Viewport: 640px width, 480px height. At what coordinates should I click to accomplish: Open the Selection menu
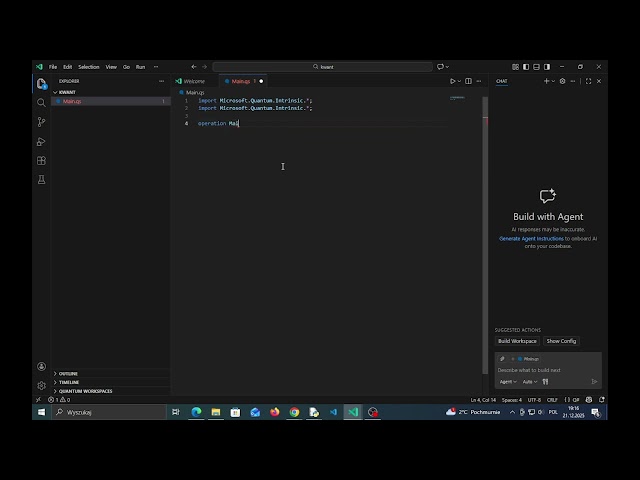coord(89,67)
